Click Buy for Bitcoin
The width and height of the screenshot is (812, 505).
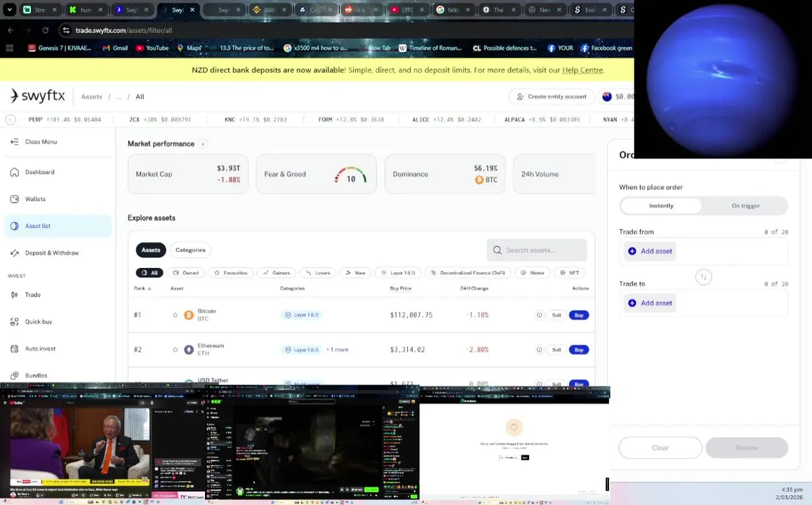[x=578, y=315]
